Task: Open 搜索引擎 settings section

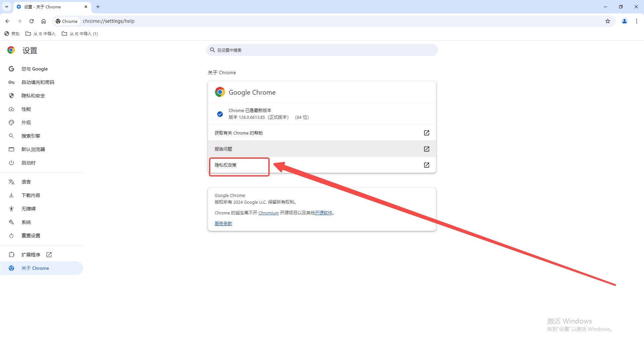Action: pyautogui.click(x=42, y=136)
